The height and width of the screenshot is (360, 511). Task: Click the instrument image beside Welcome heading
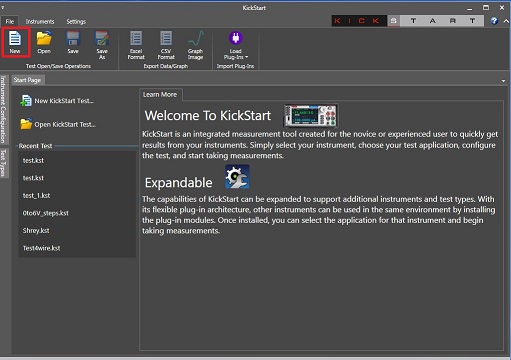click(311, 115)
